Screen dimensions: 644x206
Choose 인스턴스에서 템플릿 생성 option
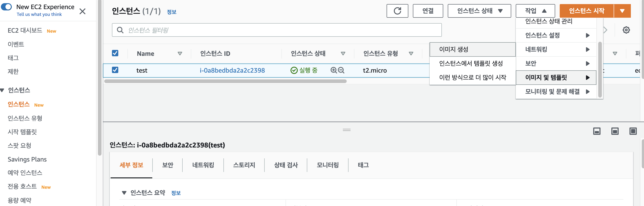pyautogui.click(x=472, y=63)
